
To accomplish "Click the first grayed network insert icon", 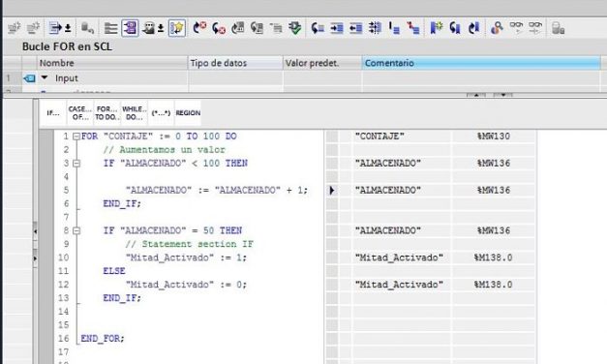I will 14,28.
